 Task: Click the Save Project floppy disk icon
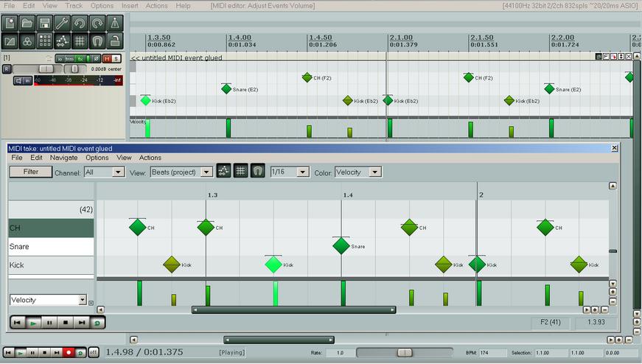[44, 23]
